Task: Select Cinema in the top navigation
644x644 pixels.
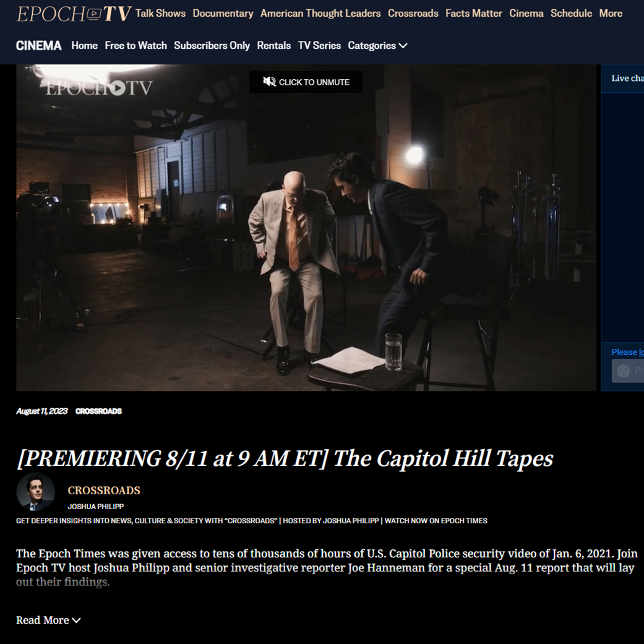Action: coord(526,14)
